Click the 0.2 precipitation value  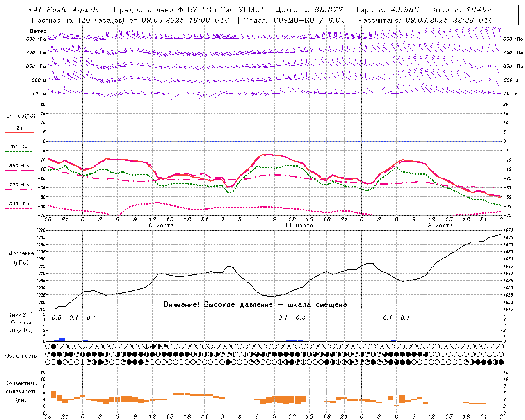[x=301, y=318]
